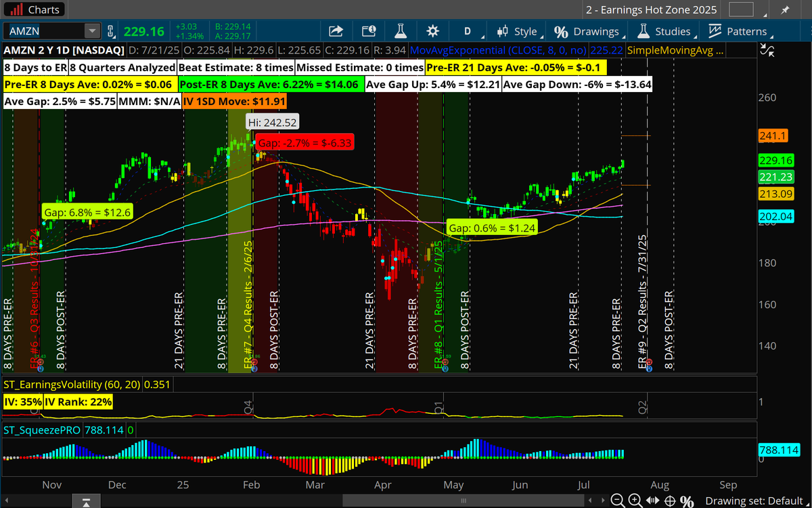Image resolution: width=812 pixels, height=508 pixels.
Task: Open the share chart icon
Action: 336,31
